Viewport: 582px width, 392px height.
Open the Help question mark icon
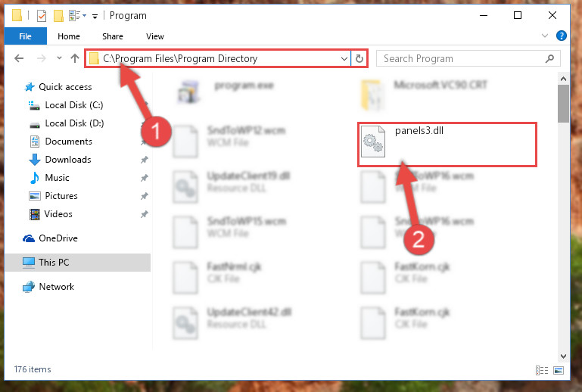click(562, 36)
